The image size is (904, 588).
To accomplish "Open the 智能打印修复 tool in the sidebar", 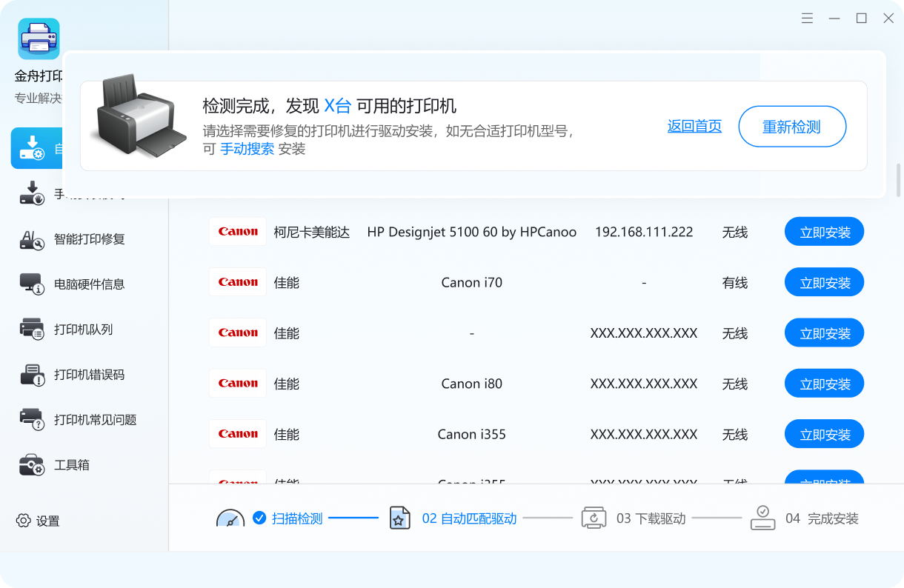I will 74,238.
